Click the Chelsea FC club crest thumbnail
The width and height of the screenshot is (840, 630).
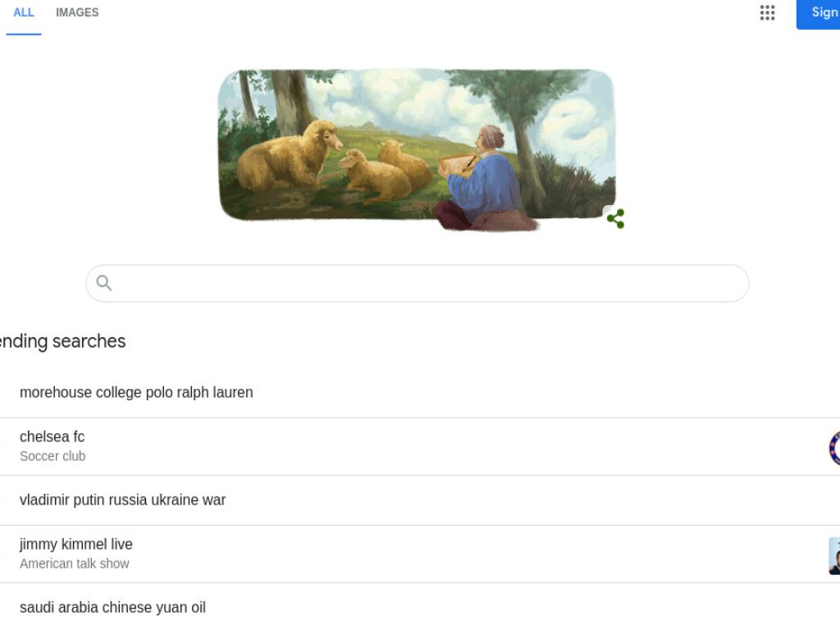tap(834, 447)
